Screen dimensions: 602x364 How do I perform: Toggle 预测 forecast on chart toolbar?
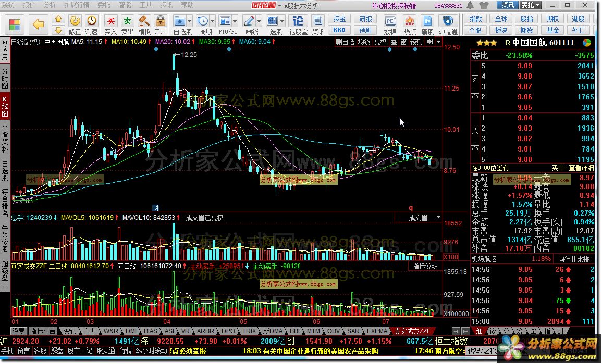point(416,42)
